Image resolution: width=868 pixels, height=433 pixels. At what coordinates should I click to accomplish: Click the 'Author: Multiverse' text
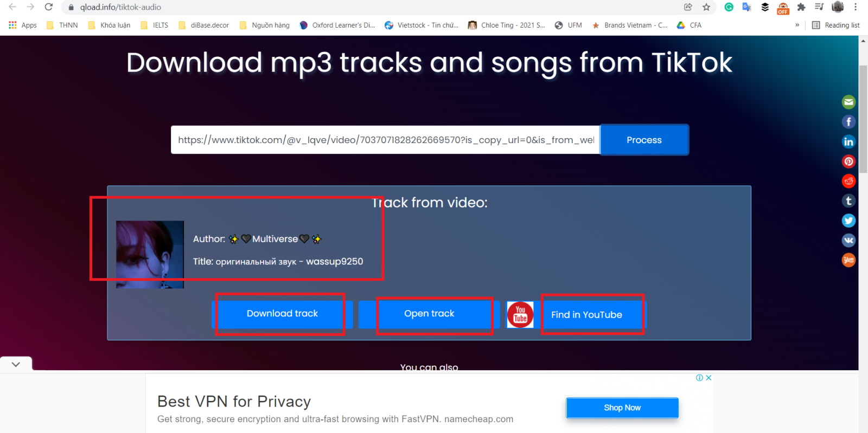click(257, 239)
